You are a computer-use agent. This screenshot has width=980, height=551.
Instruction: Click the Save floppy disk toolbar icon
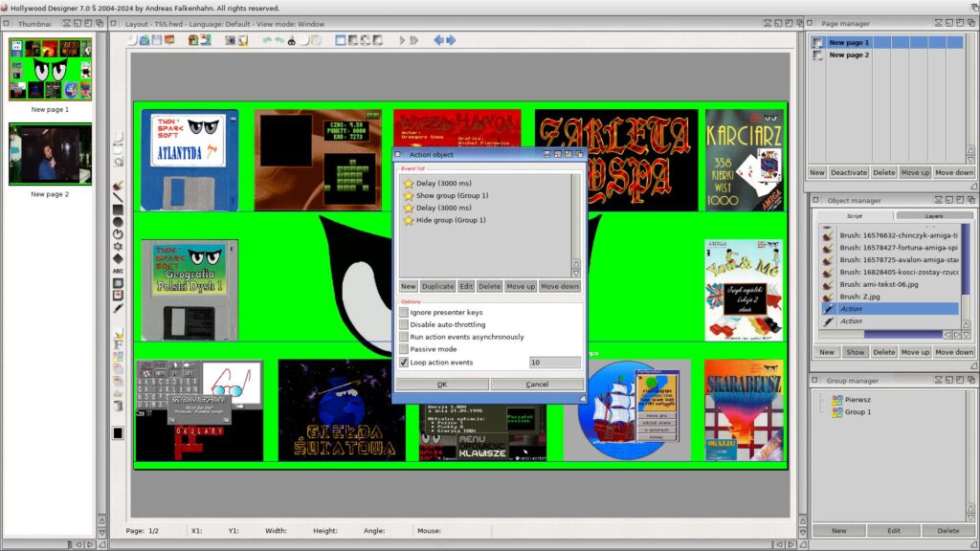pyautogui.click(x=156, y=40)
